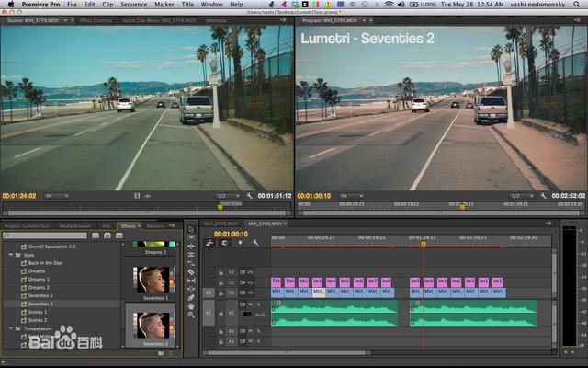The height and width of the screenshot is (368, 588).
Task: Toggle timeline Snap magnet icon
Action: pyautogui.click(x=224, y=243)
